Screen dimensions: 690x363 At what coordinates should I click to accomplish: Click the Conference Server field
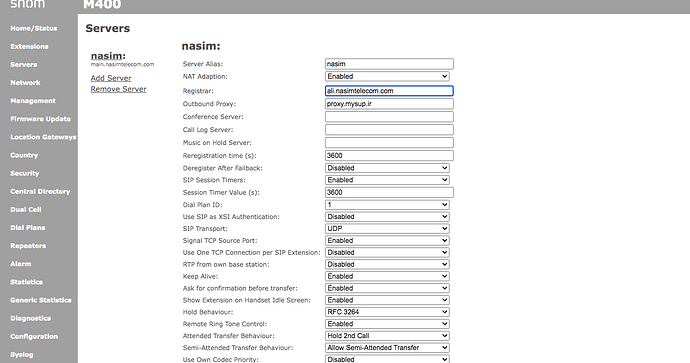click(389, 117)
